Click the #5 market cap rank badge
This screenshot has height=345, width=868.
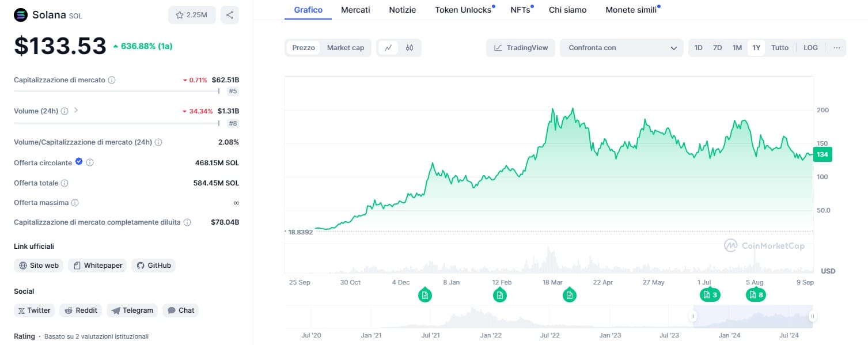coord(233,91)
